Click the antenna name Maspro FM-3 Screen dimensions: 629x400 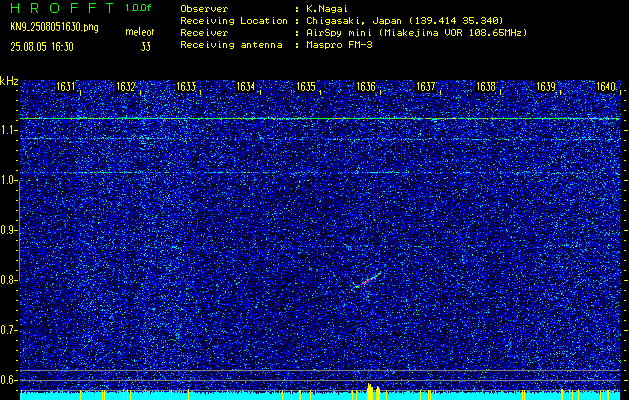(339, 45)
